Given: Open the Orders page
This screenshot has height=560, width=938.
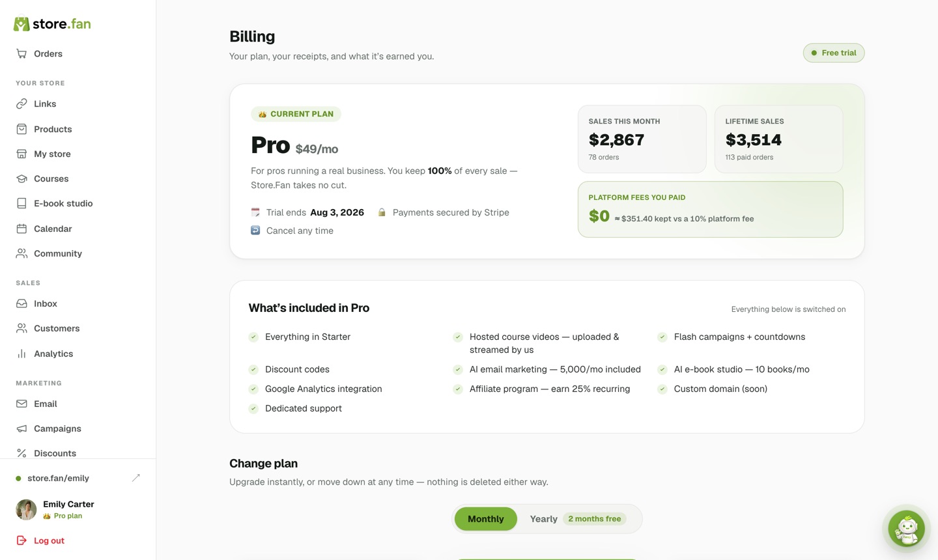Looking at the screenshot, I should click(x=48, y=54).
